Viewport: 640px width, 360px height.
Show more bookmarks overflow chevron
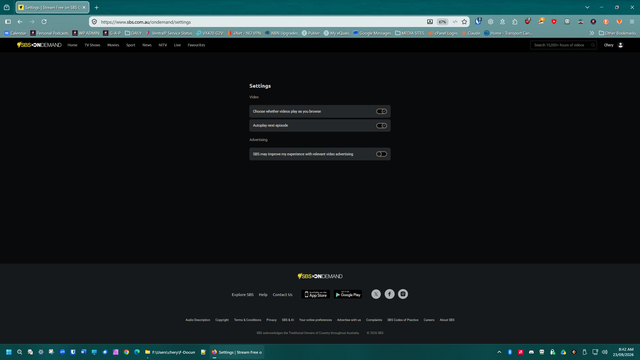click(592, 33)
